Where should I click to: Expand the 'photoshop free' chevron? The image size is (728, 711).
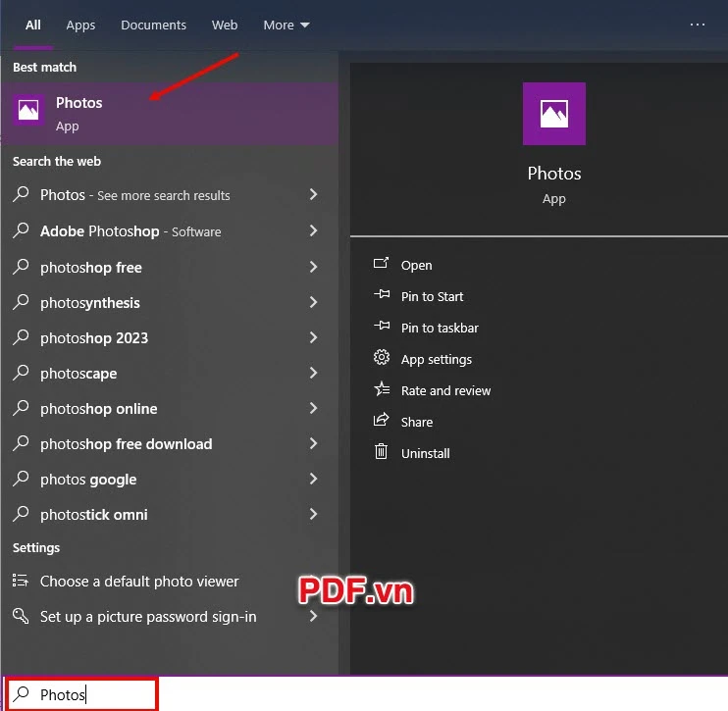point(313,267)
